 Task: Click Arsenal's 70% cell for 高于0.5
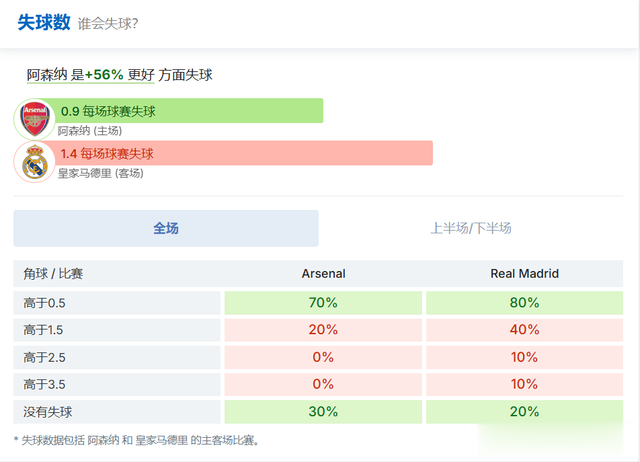coord(323,302)
